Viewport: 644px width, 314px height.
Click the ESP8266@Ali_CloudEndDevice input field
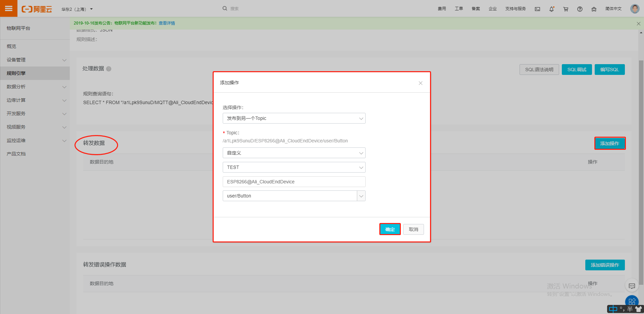(x=294, y=182)
